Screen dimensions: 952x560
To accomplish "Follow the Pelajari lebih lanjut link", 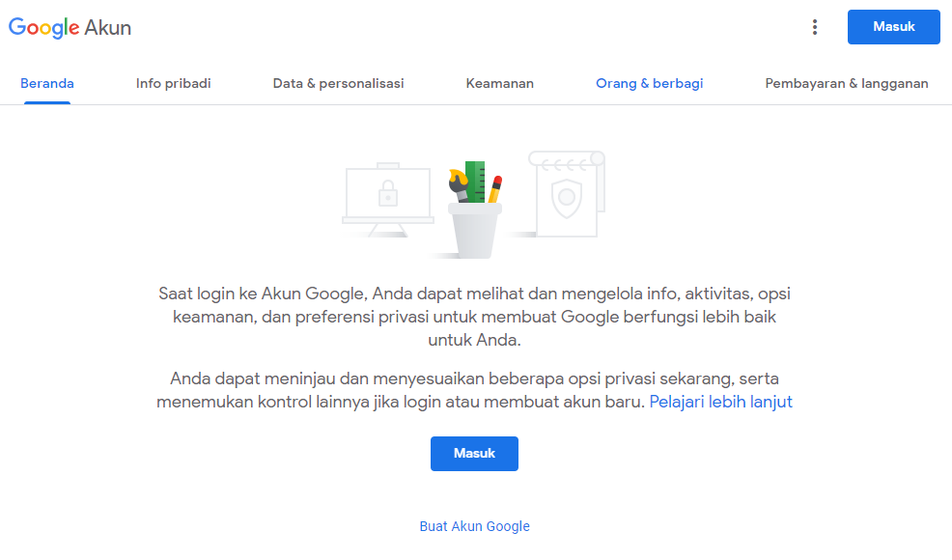I will click(x=720, y=402).
